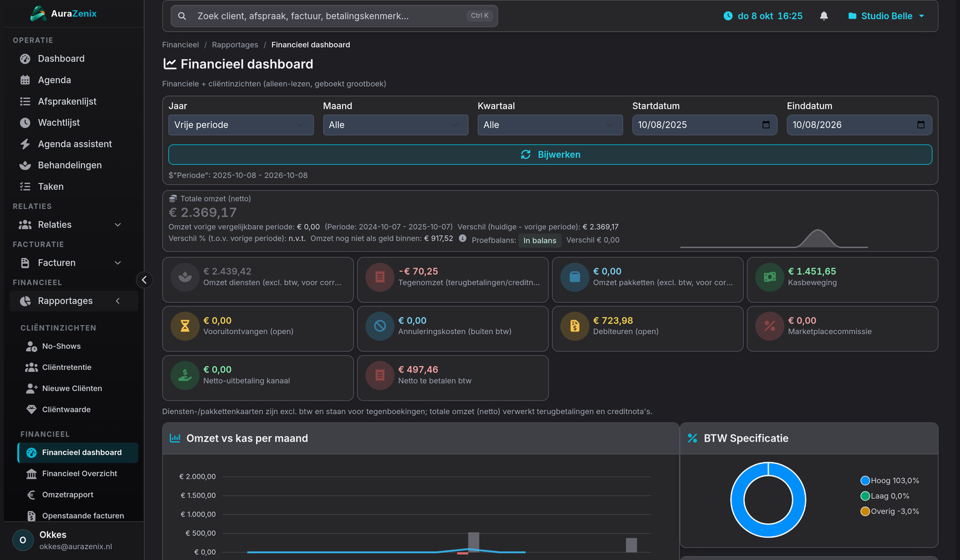The height and width of the screenshot is (560, 960).
Task: Click the Ctrl K shortcut badge
Action: (479, 16)
